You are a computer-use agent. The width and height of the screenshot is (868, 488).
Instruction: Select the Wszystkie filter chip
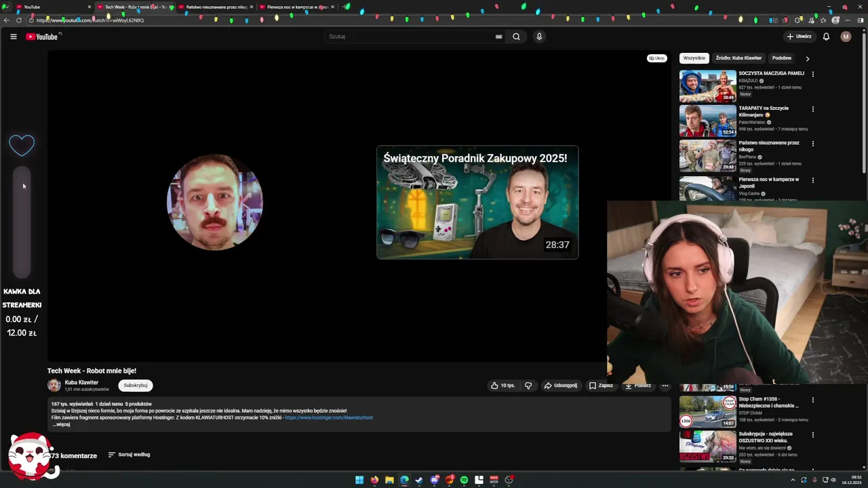(x=694, y=58)
